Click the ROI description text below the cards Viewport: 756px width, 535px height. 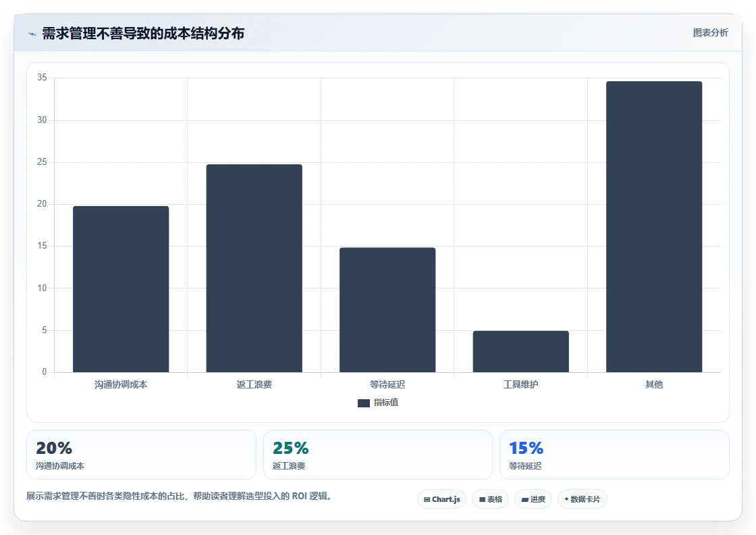180,496
